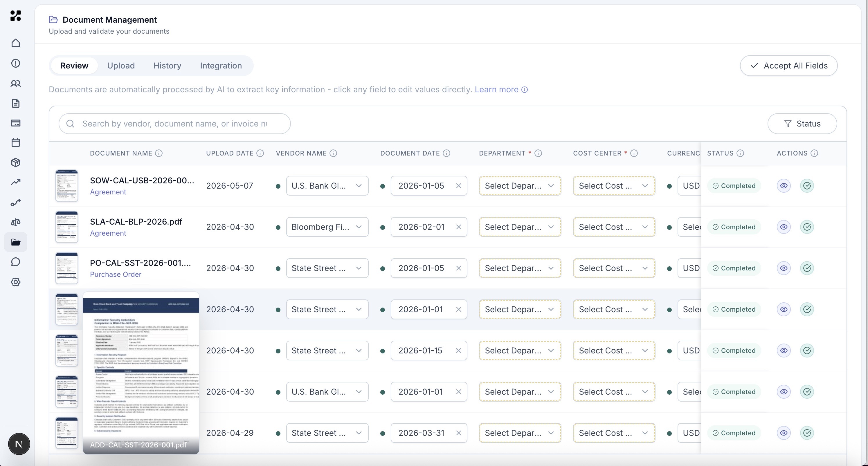Screen dimensions: 868x466
Task: Open the workflow route icon in sidebar
Action: tap(15, 202)
